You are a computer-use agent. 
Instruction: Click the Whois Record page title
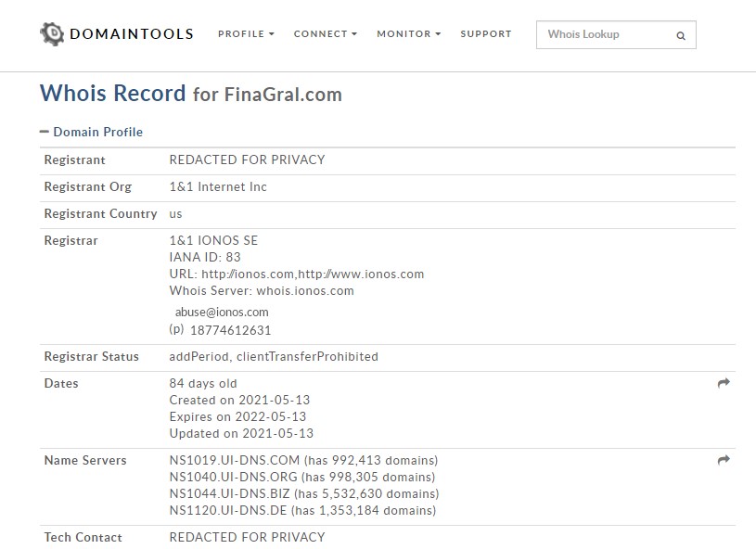(113, 94)
